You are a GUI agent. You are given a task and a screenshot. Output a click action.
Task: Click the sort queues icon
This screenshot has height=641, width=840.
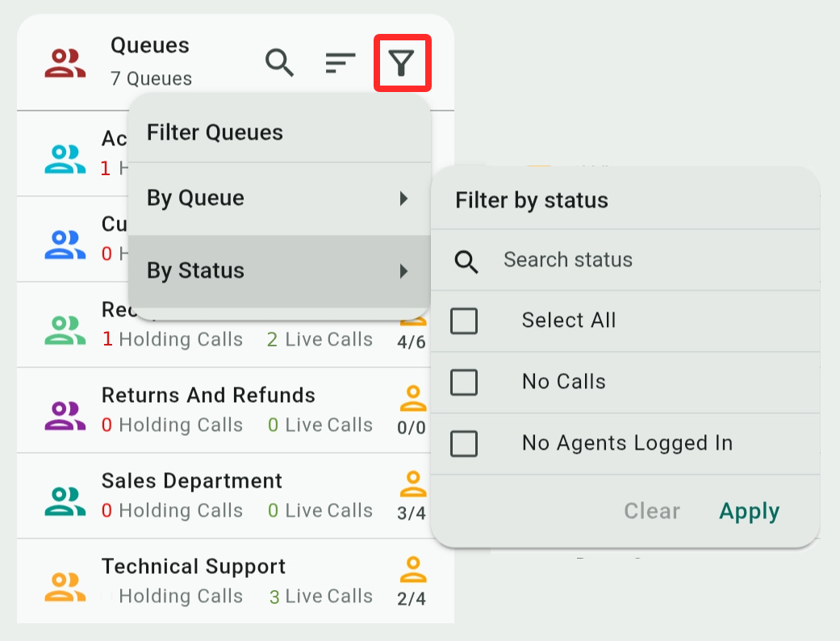point(341,62)
